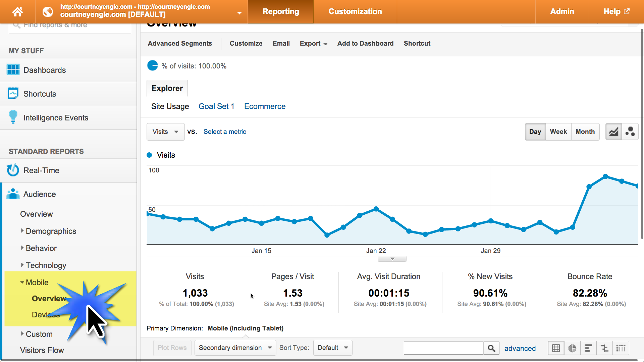Open the Help link
Viewport: 644px width, 362px height.
[616, 12]
